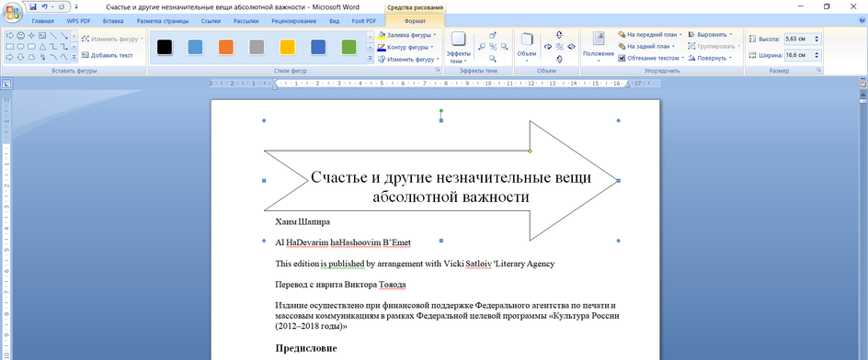
Task: Open the Разметка страницы tab
Action: pyautogui.click(x=163, y=21)
